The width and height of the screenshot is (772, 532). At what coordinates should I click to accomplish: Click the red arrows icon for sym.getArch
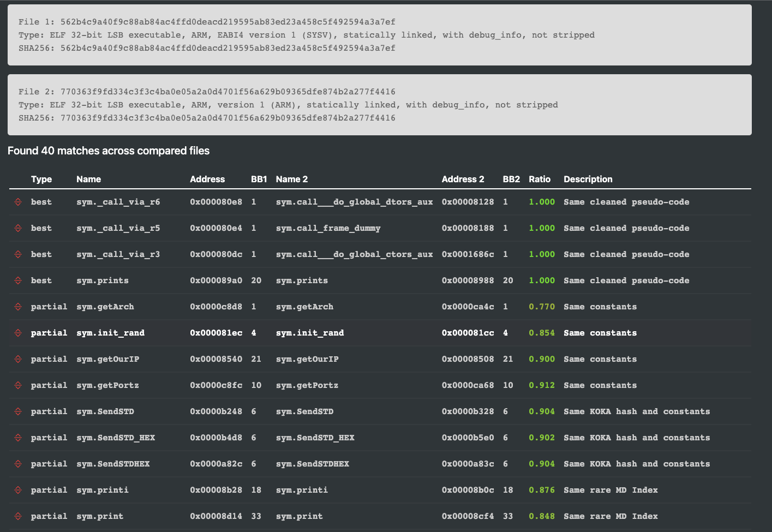(18, 307)
